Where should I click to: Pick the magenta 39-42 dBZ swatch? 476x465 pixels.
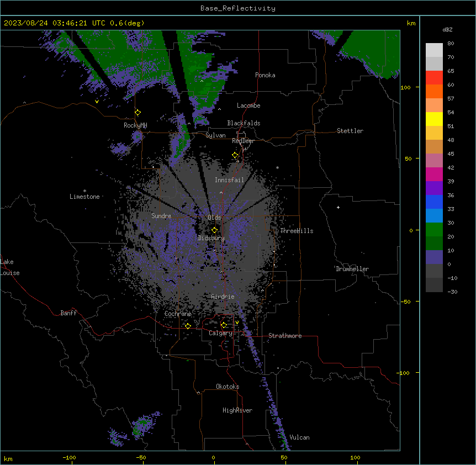pos(434,174)
